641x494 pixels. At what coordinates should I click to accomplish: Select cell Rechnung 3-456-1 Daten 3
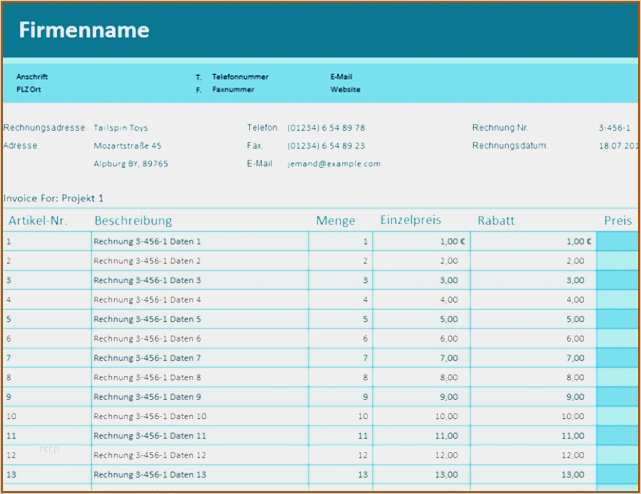coord(200,280)
